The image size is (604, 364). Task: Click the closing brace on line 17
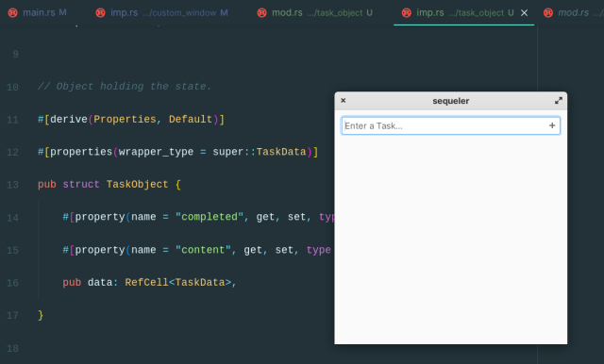tap(41, 315)
